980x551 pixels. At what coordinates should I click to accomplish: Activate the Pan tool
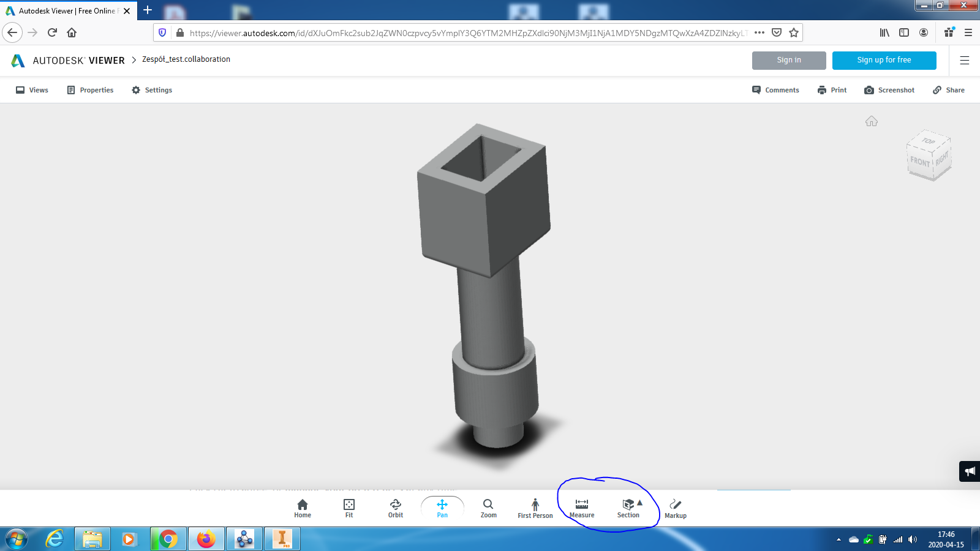click(x=442, y=508)
